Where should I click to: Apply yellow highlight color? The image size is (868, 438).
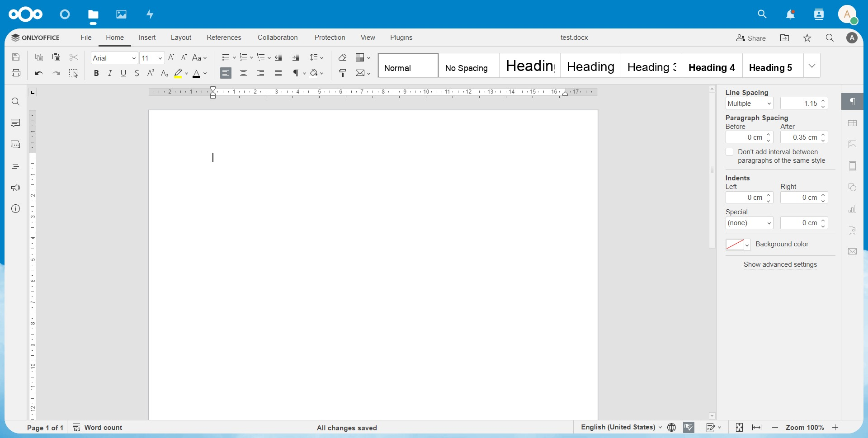[x=178, y=73]
